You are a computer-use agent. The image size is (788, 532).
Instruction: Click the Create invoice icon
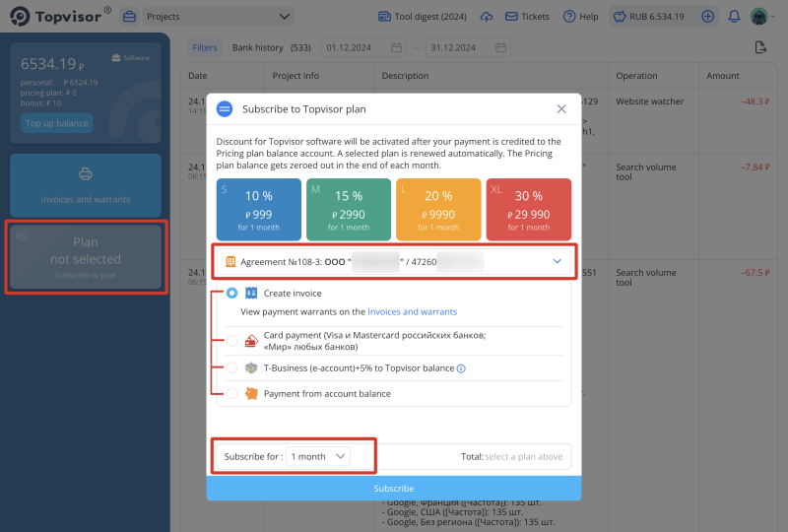point(251,294)
